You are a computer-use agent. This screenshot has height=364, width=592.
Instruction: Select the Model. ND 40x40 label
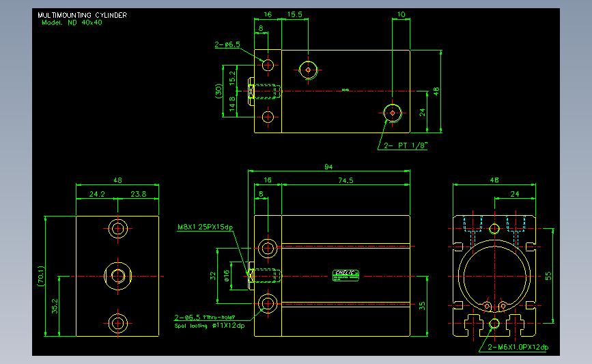pos(72,23)
